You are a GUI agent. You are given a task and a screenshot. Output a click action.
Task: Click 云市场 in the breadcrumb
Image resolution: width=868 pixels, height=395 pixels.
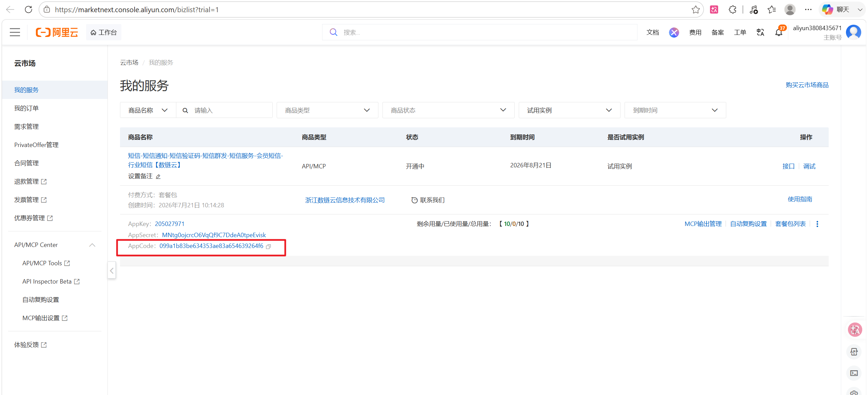(129, 63)
